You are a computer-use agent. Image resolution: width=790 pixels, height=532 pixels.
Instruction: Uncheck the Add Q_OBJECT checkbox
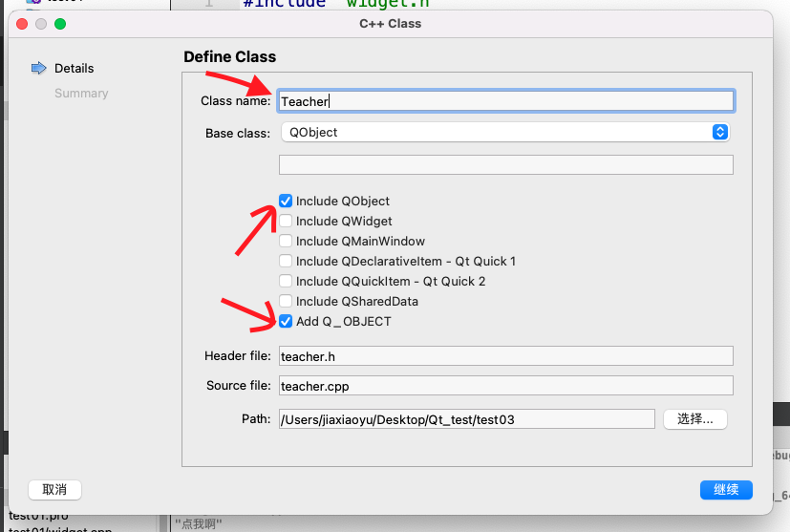(286, 322)
